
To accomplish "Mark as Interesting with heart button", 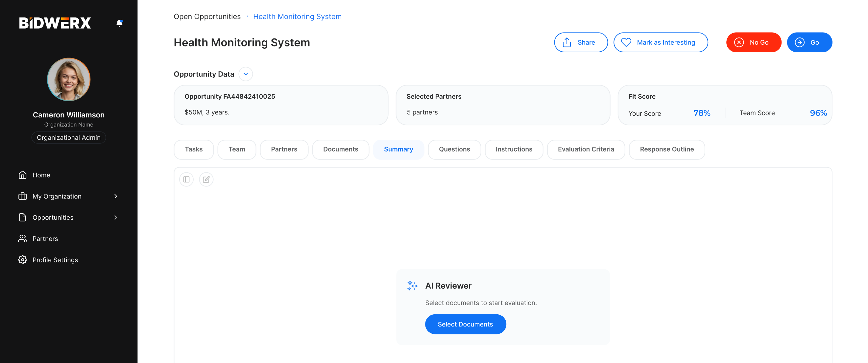I will (x=660, y=42).
